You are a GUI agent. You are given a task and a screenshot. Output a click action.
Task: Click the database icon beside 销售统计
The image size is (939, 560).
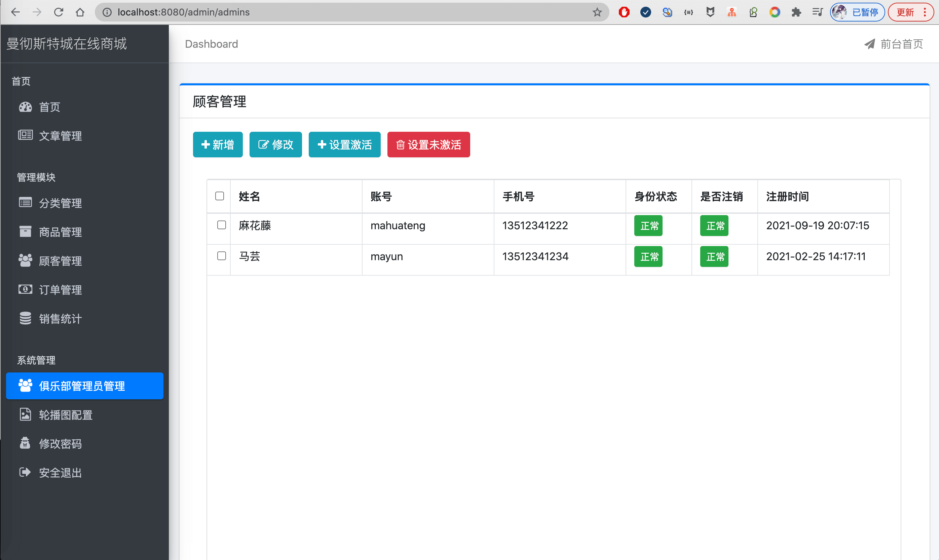tap(25, 318)
